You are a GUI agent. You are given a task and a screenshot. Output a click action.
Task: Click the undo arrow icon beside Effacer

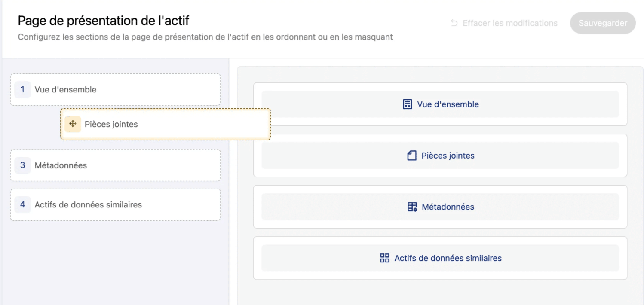(454, 23)
